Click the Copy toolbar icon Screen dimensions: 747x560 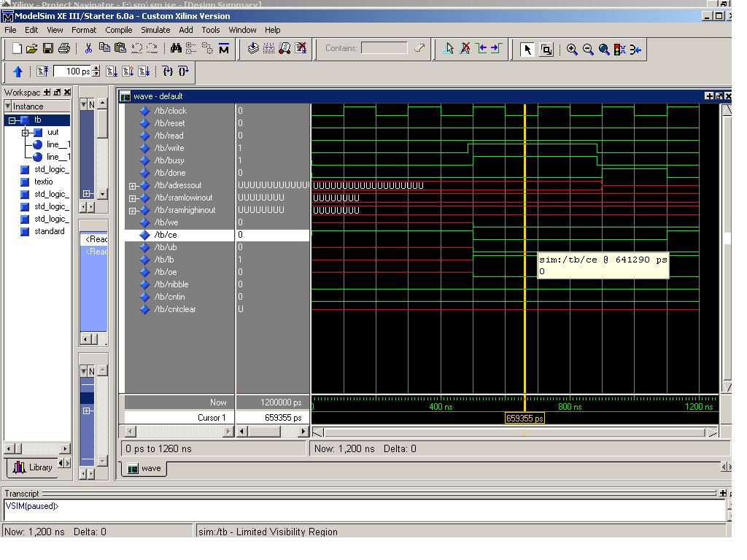click(x=104, y=47)
